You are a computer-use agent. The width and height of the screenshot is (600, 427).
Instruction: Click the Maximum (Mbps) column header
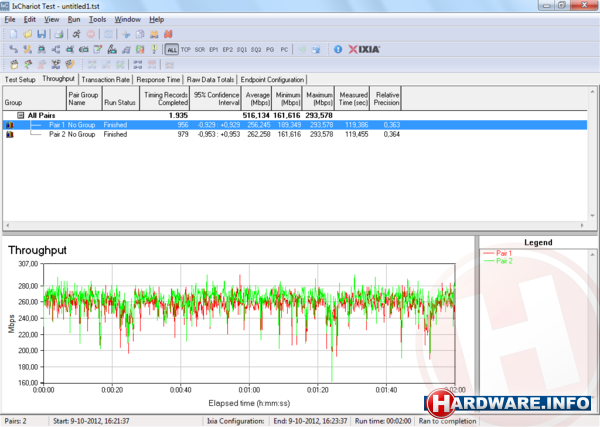(x=319, y=99)
